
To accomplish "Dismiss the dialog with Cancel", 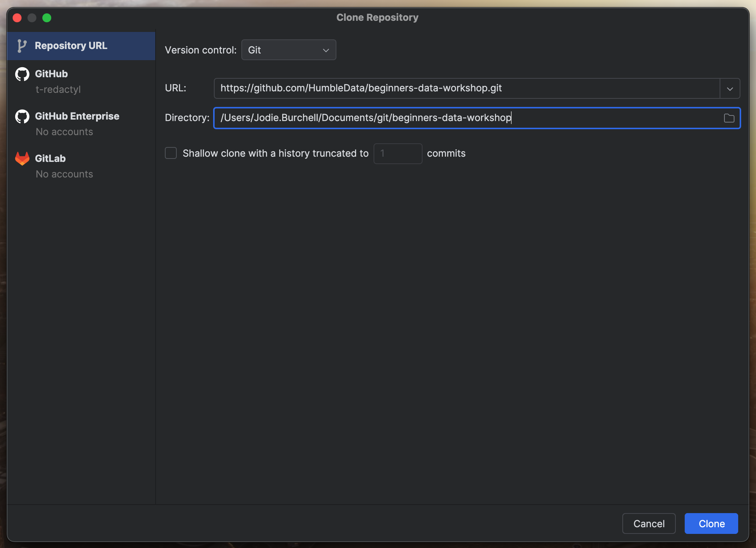I will (648, 523).
